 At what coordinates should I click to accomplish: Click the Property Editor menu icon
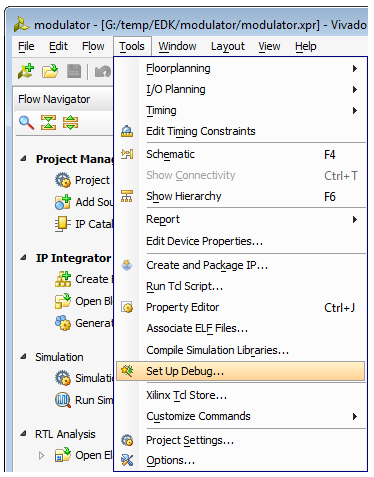[x=127, y=307]
